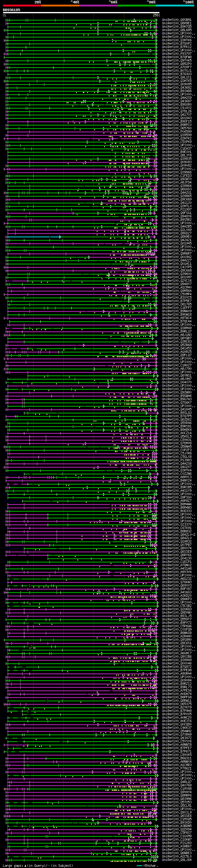The width and height of the screenshot is (197, 868).
Task: Open hit UniRef100_Q9ZW80
Action: pyautogui.click(x=176, y=393)
